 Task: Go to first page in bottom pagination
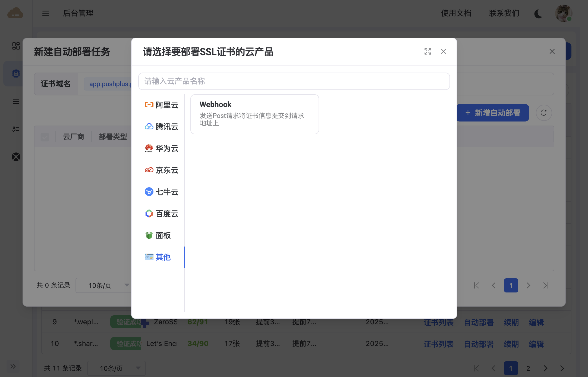pyautogui.click(x=476, y=368)
